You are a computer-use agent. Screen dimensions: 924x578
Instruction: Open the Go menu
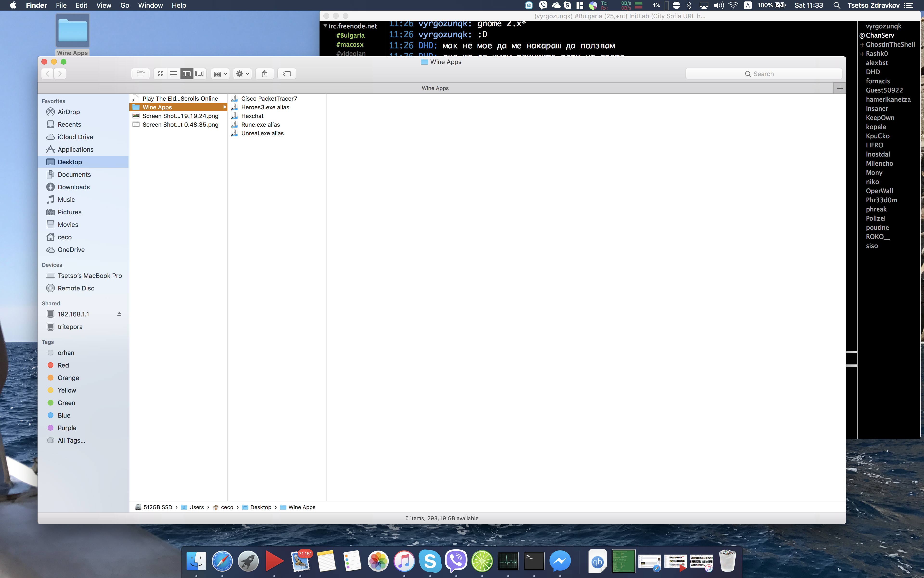point(125,5)
